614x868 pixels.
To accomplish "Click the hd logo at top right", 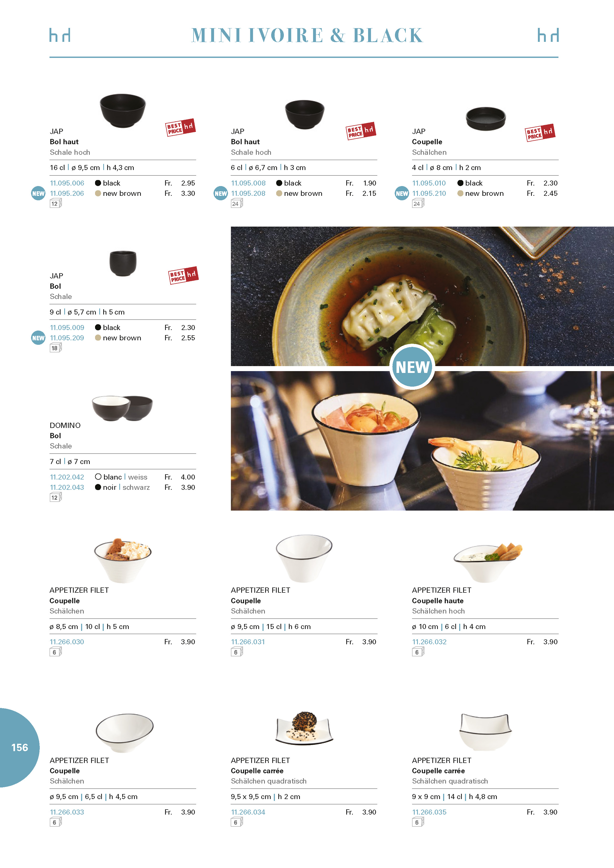I will (548, 35).
